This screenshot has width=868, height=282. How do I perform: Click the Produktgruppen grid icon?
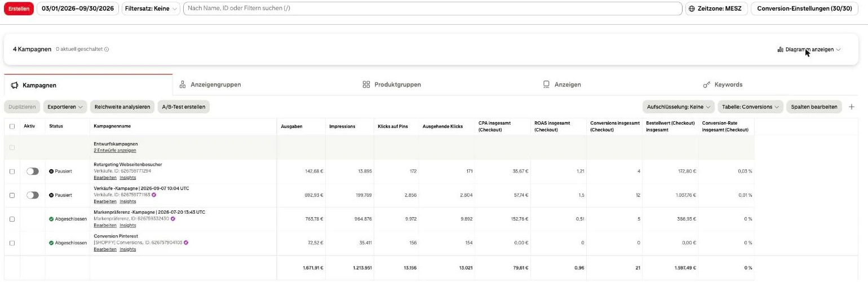click(x=366, y=85)
